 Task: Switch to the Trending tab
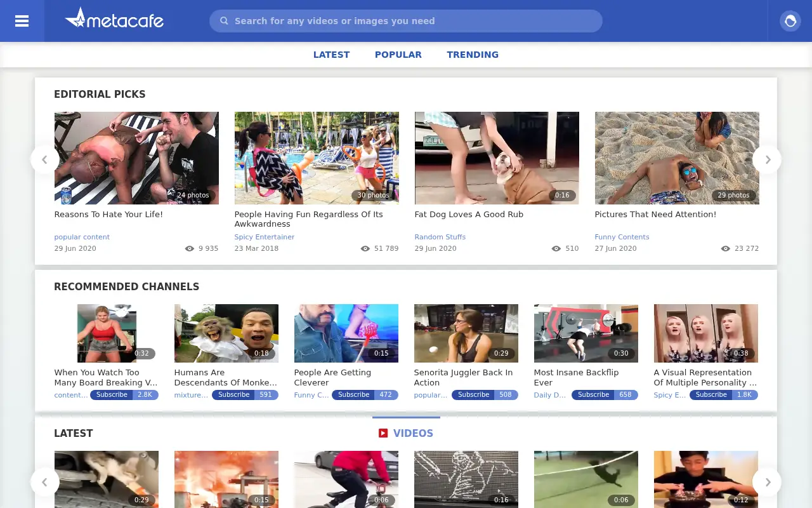pos(473,55)
